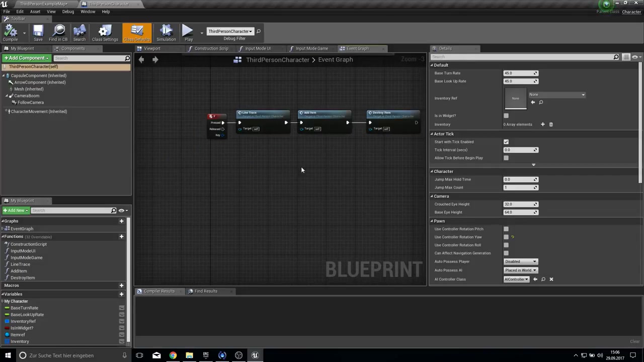Navigate forward in graph history
Screen dimensions: 644x362
[x=155, y=59]
